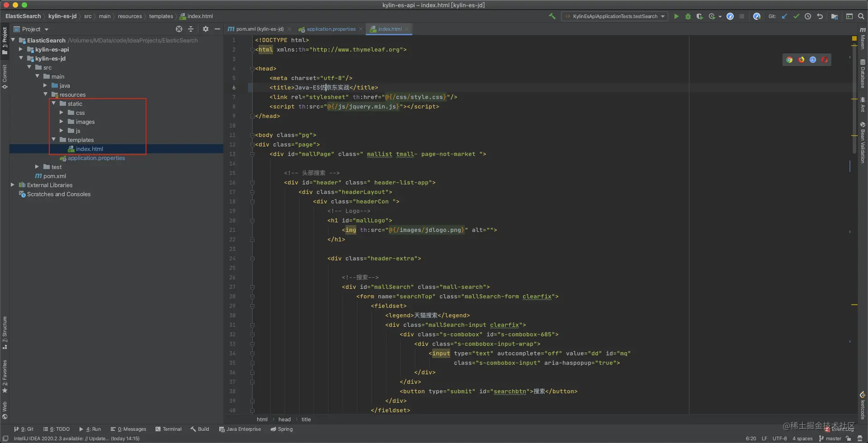Toggle the 1: Project side panel
868x443 pixels.
point(5,41)
